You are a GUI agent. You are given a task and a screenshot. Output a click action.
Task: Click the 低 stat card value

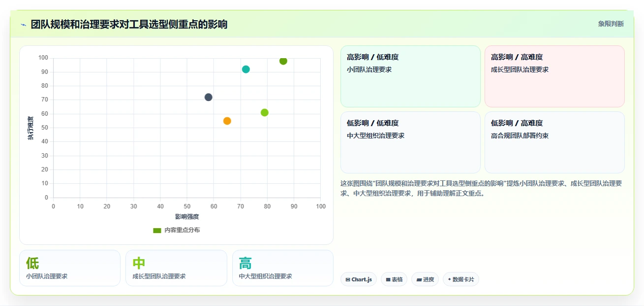32,263
